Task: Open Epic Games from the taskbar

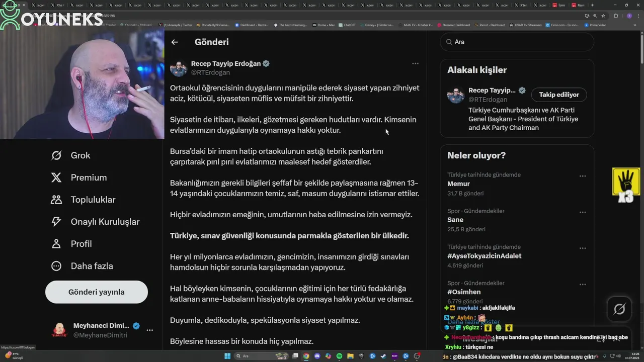Action: pyautogui.click(x=361, y=356)
